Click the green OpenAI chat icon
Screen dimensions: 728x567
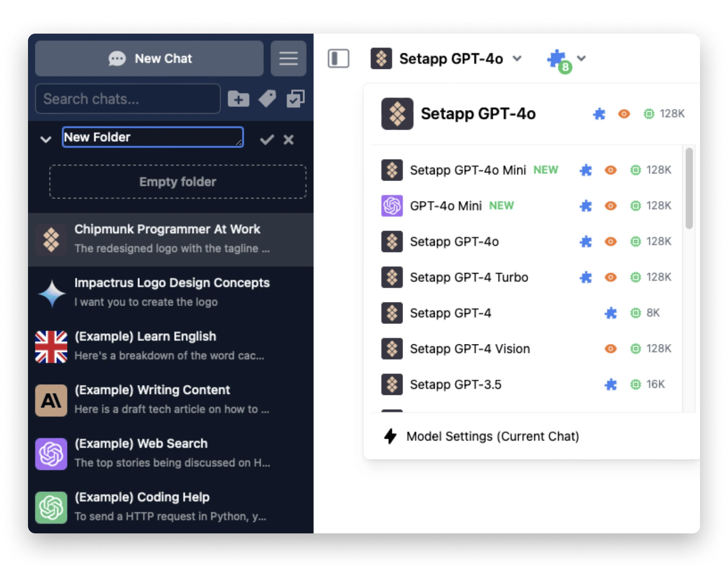coord(51,508)
